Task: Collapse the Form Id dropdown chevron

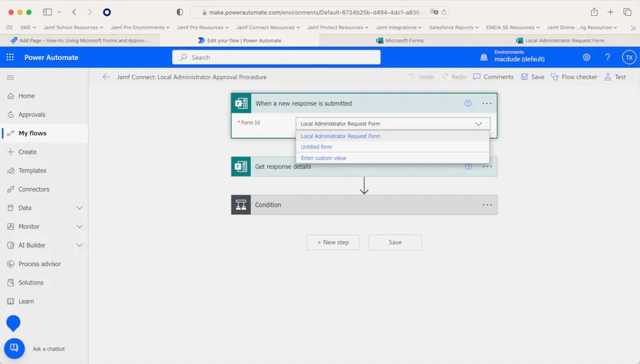Action: click(479, 124)
